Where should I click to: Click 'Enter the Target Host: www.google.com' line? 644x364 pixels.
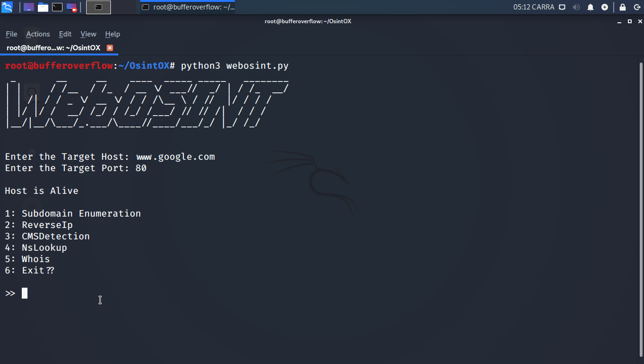(x=110, y=157)
